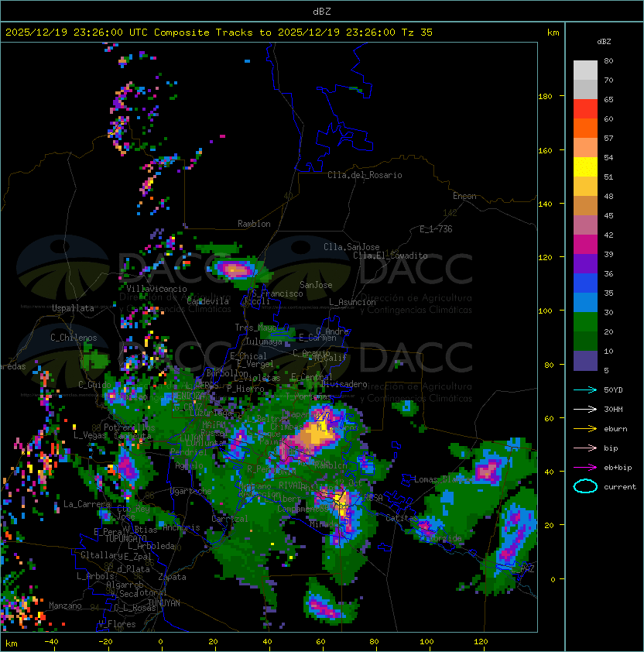Pick the red swatch in the dBZ color scale
The image size is (644, 652).
pyautogui.click(x=585, y=109)
